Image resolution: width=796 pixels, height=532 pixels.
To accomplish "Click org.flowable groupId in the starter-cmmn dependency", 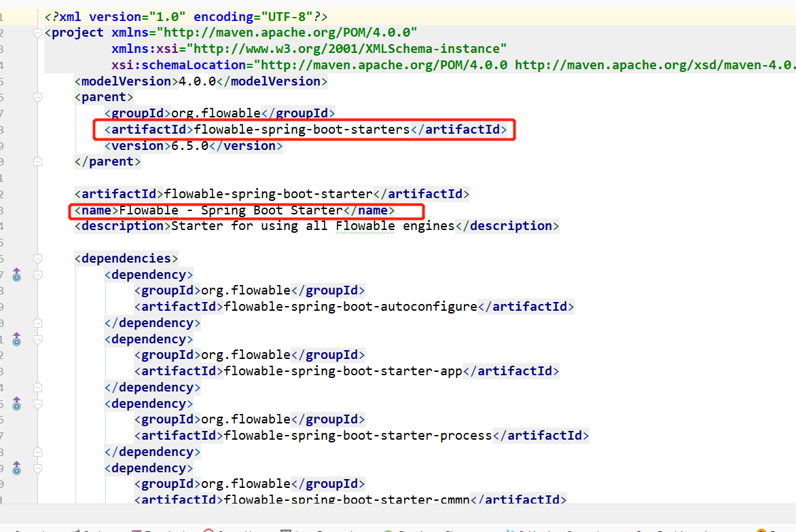I will (x=246, y=483).
